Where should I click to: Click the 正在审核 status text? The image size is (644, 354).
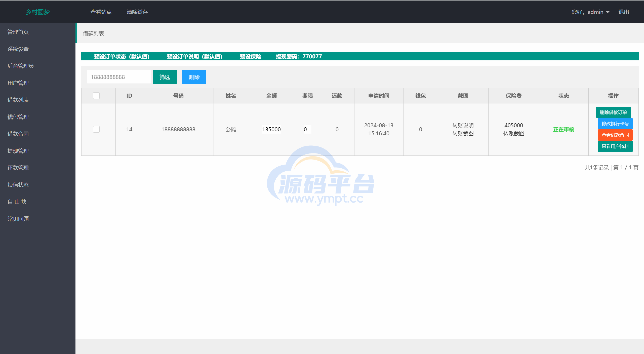point(564,130)
